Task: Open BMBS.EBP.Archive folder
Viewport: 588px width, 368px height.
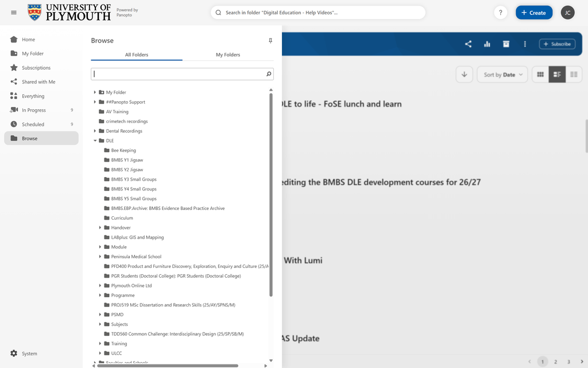Action: pos(164,208)
